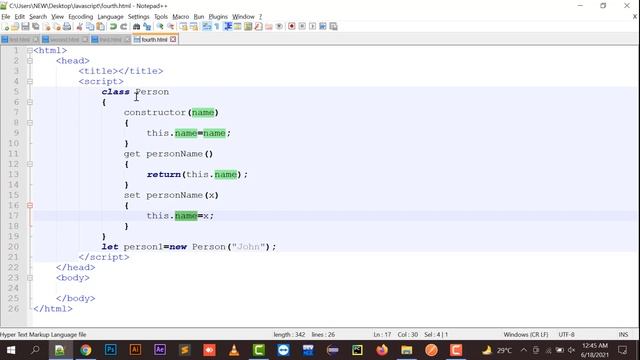Toggle the Monitoring eye toolbar icon
This screenshot has height=360, width=640.
click(279, 27)
